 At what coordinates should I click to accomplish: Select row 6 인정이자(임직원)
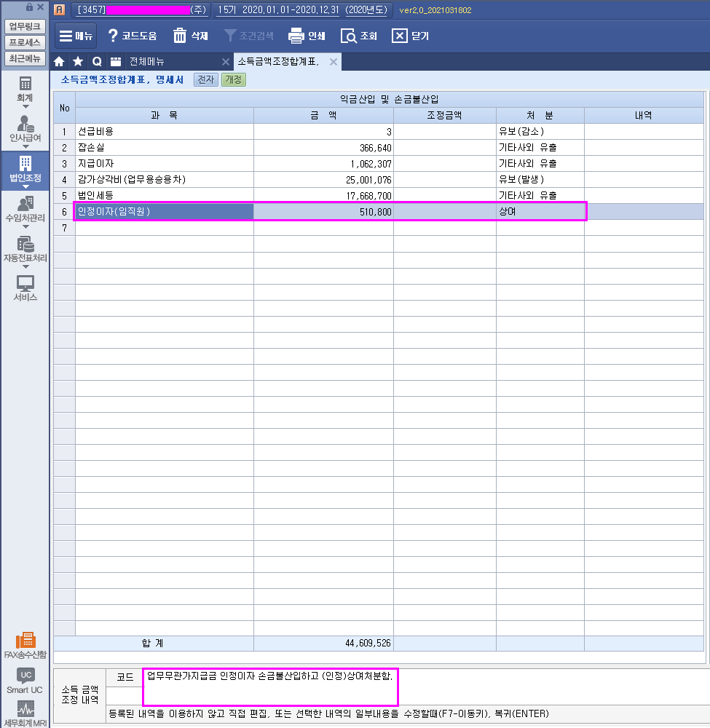click(x=165, y=212)
